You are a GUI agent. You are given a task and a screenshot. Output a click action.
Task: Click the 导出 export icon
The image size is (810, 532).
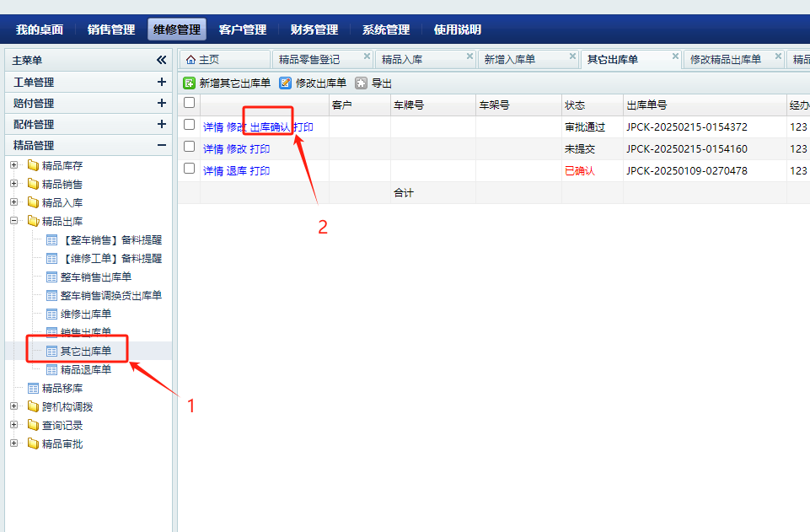click(x=362, y=83)
